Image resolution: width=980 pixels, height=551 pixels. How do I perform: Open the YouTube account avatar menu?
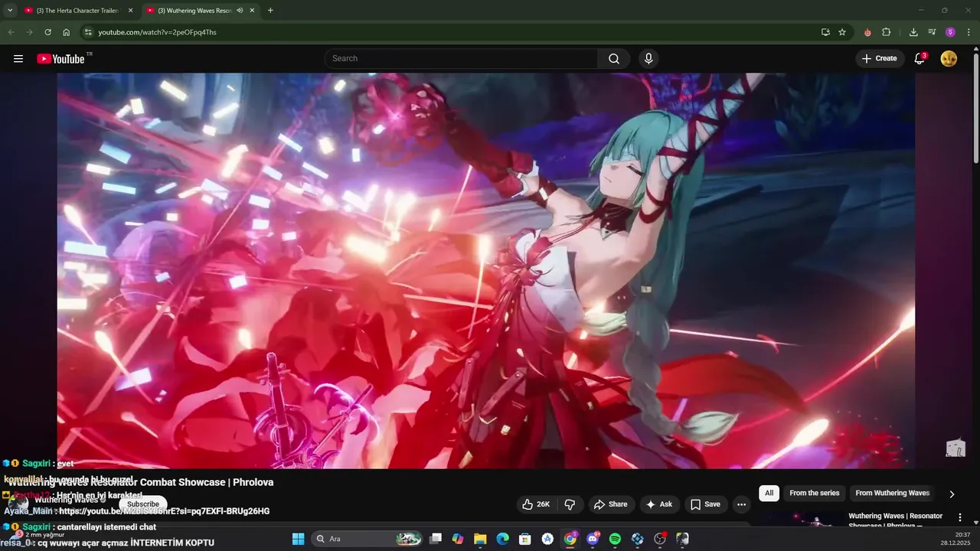[949, 58]
